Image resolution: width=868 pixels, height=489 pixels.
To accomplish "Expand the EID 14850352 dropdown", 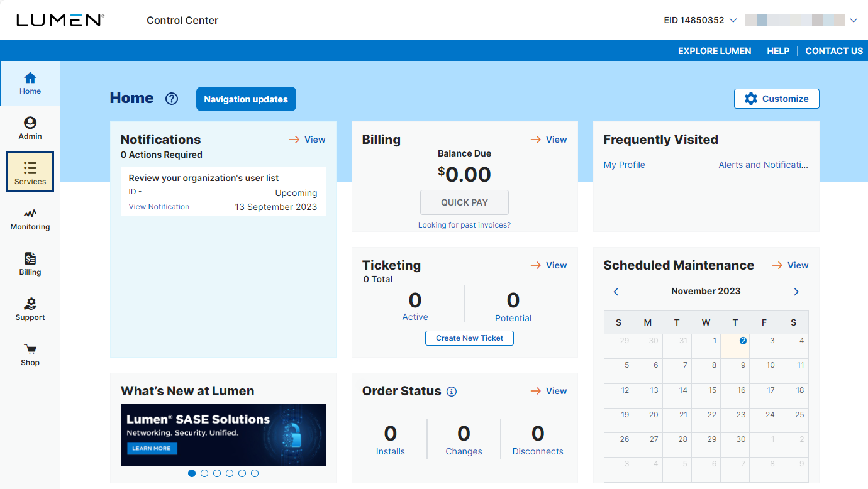I will (700, 20).
